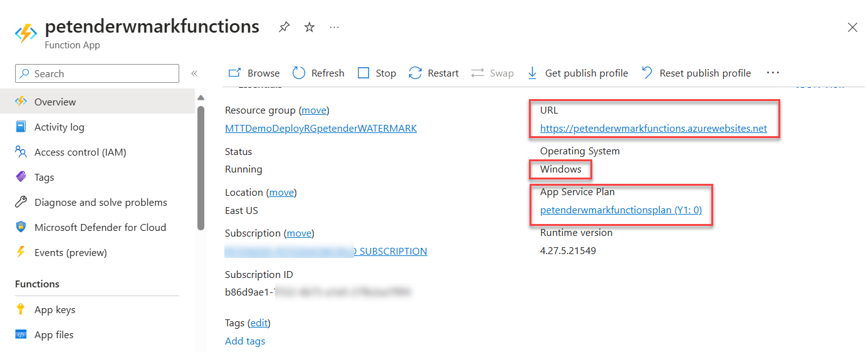
Task: Click the Defender shield icon
Action: point(21,227)
